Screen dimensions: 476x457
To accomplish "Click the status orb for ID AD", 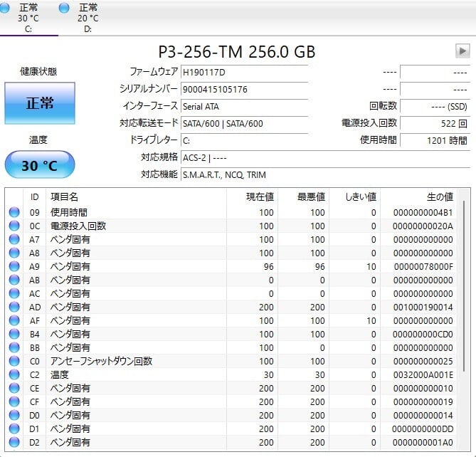I will [x=14, y=308].
